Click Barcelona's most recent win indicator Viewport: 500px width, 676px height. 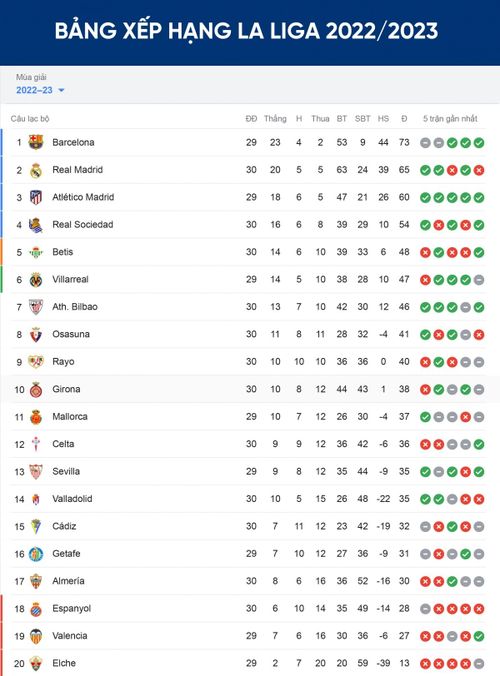pos(479,143)
